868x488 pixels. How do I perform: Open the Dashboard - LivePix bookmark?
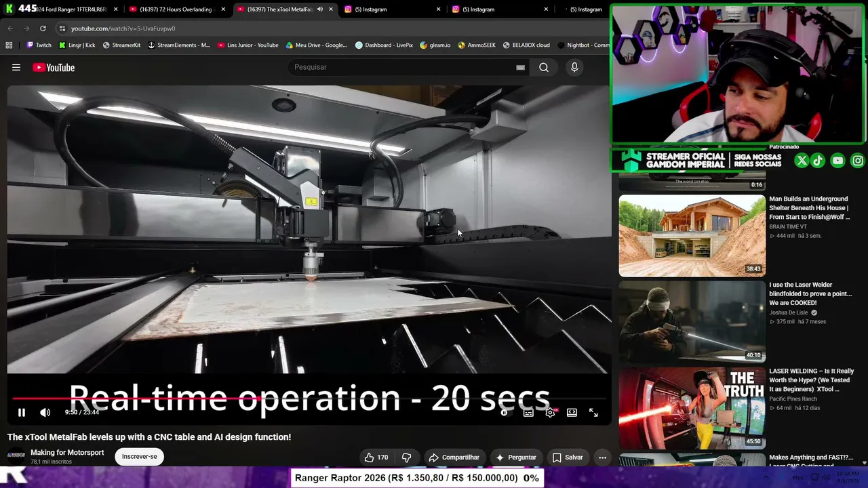pos(384,45)
